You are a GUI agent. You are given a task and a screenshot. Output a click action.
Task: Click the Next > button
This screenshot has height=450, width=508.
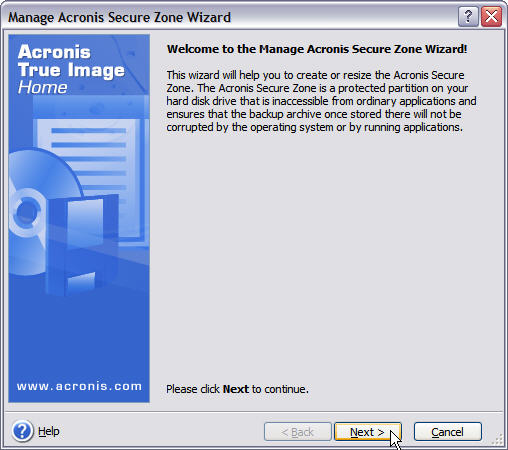pos(368,432)
